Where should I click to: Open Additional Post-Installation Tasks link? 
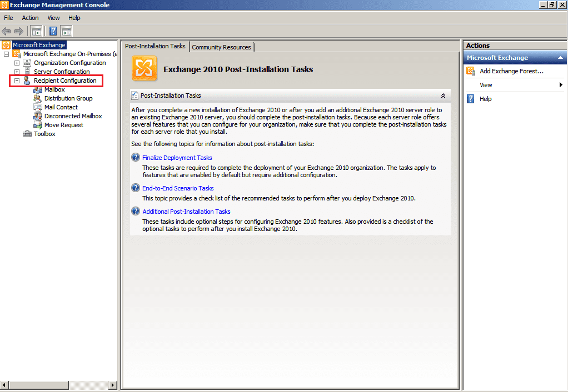click(186, 212)
